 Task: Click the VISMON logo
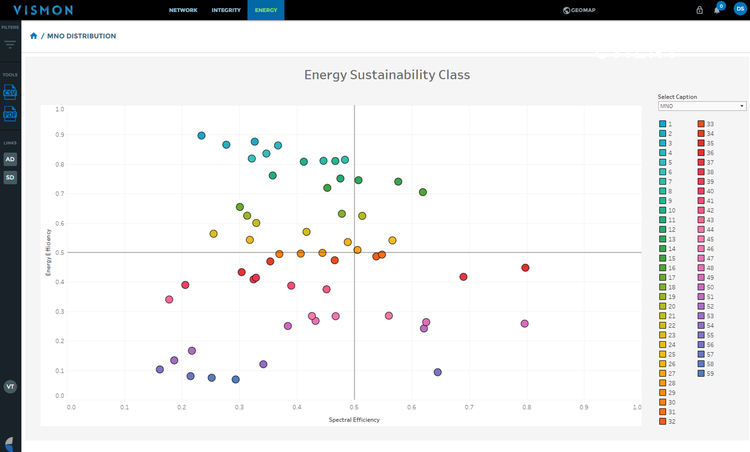point(43,10)
